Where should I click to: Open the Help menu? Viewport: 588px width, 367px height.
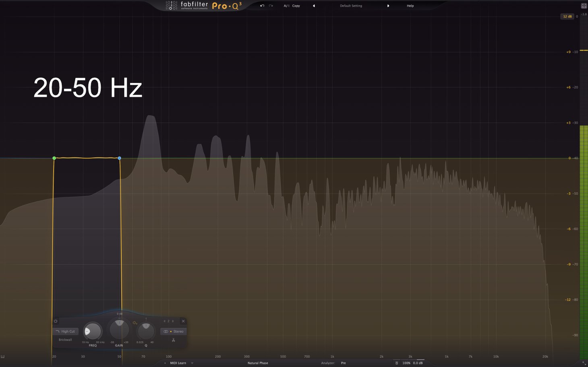coord(410,6)
